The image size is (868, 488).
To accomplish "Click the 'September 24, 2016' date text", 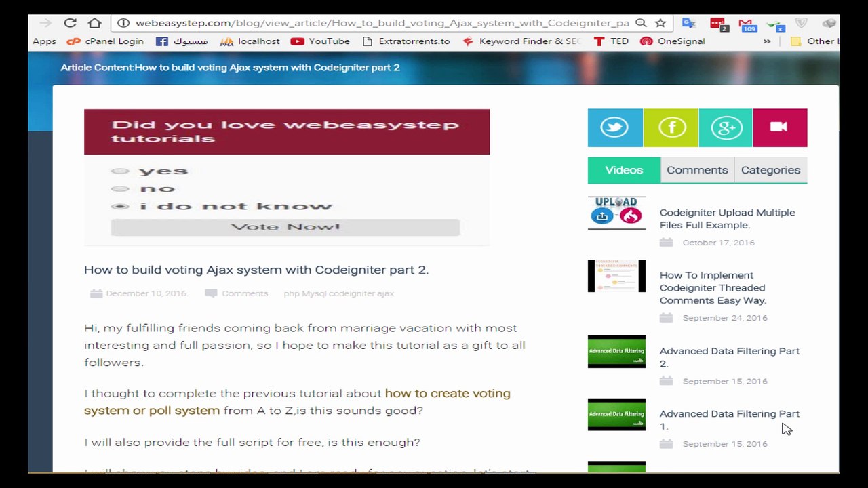I will coord(725,318).
